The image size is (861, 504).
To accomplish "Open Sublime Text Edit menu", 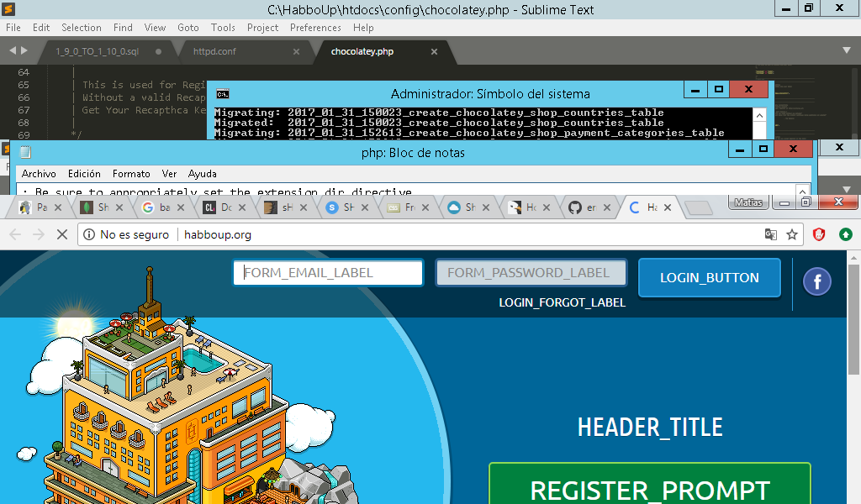I will (x=40, y=28).
